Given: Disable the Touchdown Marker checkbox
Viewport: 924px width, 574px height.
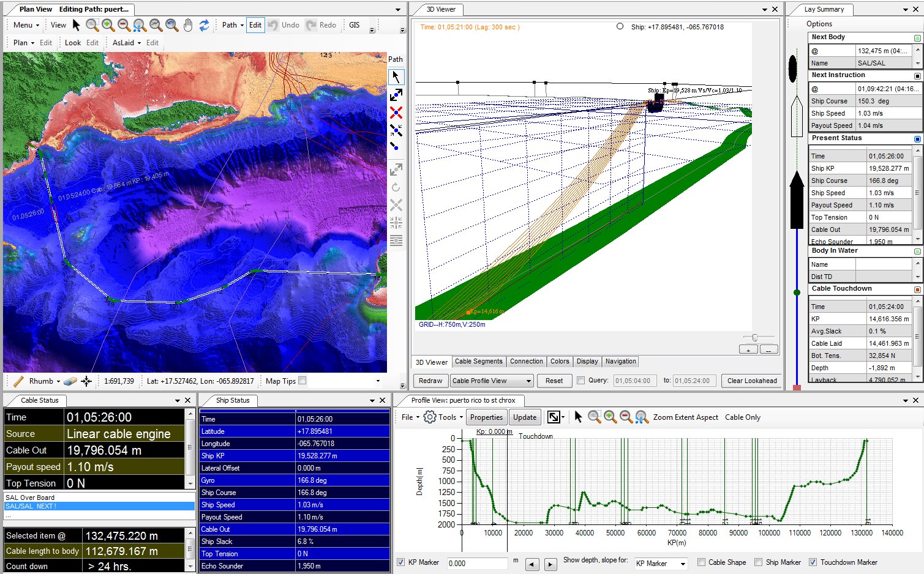Looking at the screenshot, I should click(x=813, y=562).
